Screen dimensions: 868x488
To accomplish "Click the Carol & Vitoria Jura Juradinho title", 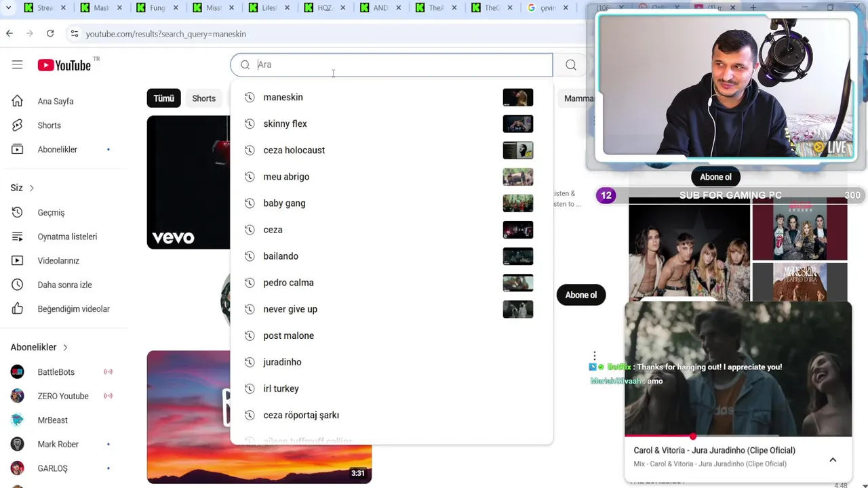I will pyautogui.click(x=714, y=450).
